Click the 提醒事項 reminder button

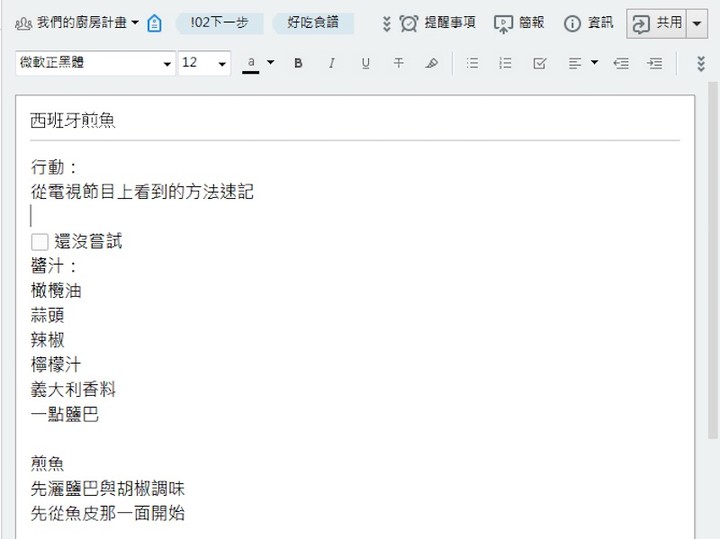(438, 23)
